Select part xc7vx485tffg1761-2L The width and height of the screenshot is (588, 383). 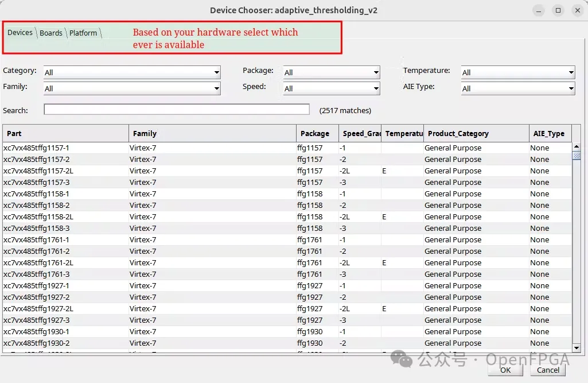point(287,262)
